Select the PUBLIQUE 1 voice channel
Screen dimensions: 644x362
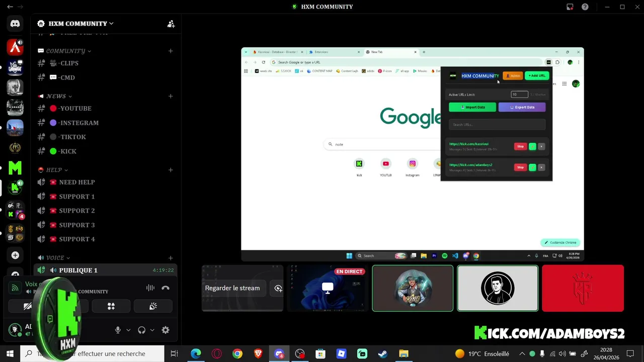click(x=105, y=270)
